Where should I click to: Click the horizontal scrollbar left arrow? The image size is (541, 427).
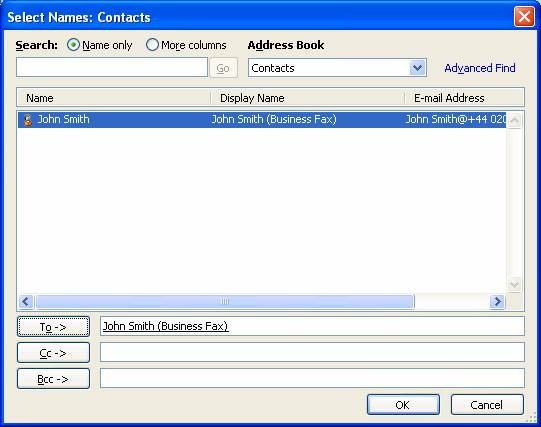pos(26,301)
